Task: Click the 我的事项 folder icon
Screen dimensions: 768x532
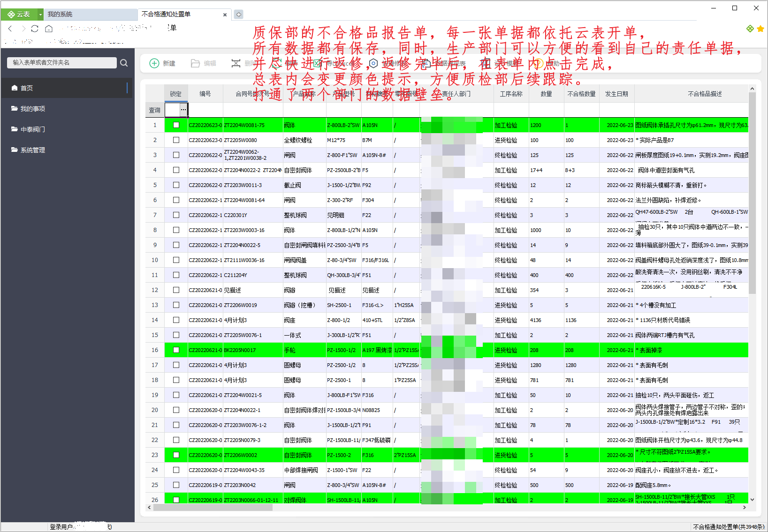Action: [x=15, y=108]
